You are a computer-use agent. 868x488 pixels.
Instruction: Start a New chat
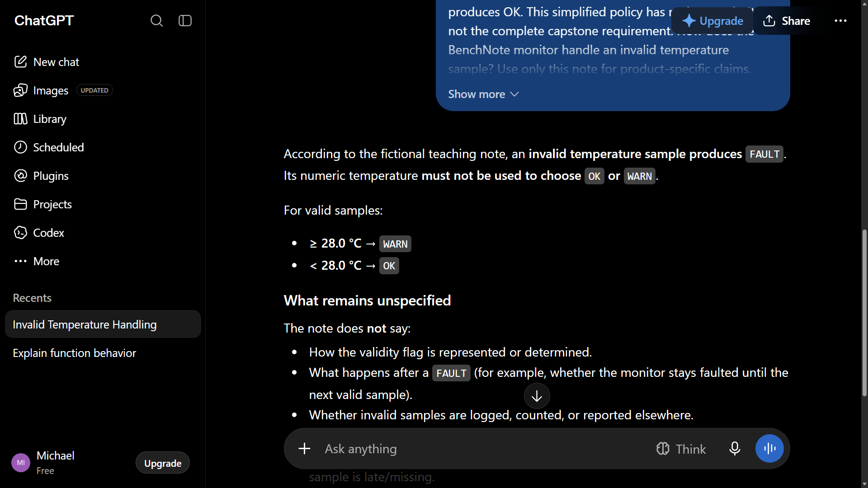point(47,62)
